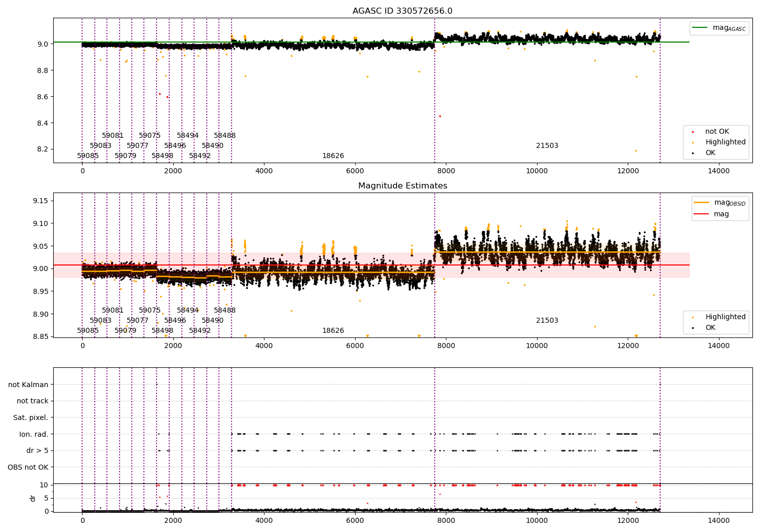Image resolution: width=760 pixels, height=532 pixels.
Task: Click the 8.6 y-axis tick label
Action: click(43, 97)
